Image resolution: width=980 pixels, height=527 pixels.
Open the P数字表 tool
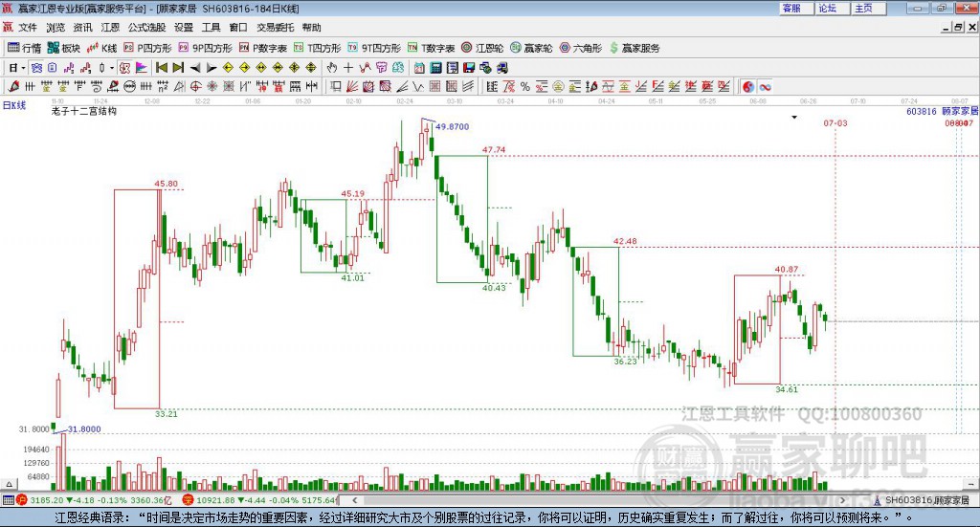click(x=262, y=48)
